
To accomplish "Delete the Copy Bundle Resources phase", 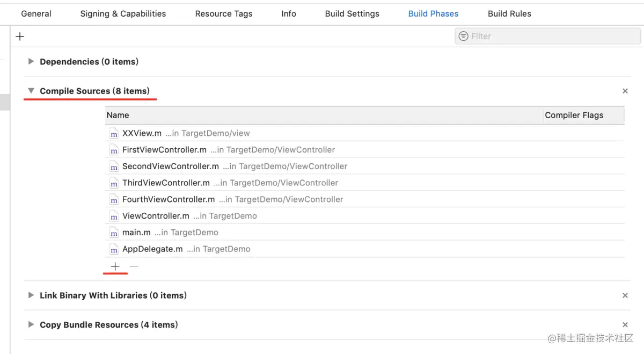I will click(x=625, y=325).
